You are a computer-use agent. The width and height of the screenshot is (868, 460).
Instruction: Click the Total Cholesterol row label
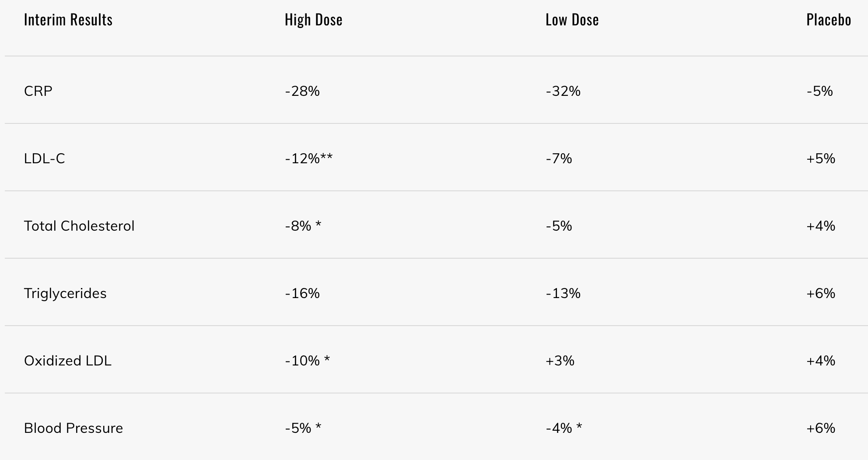(79, 226)
